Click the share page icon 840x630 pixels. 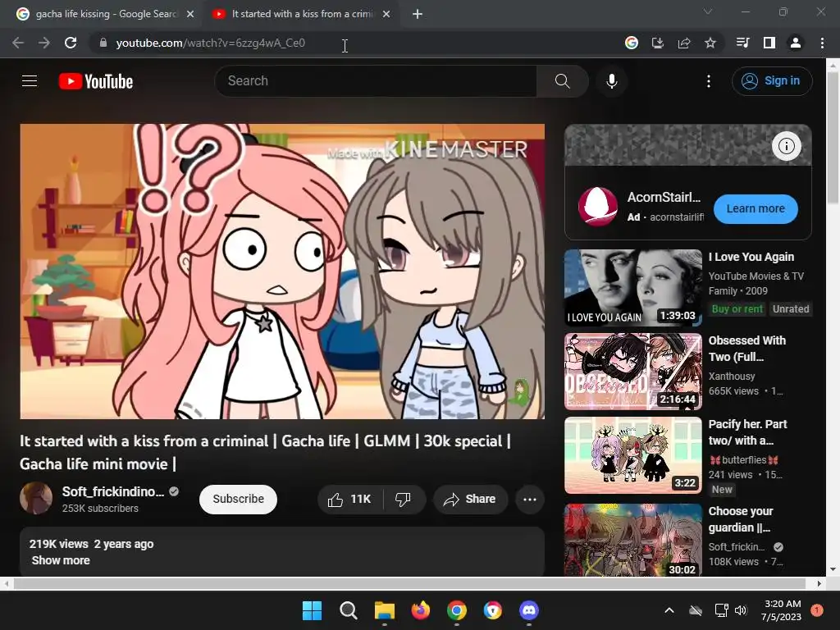pos(683,43)
